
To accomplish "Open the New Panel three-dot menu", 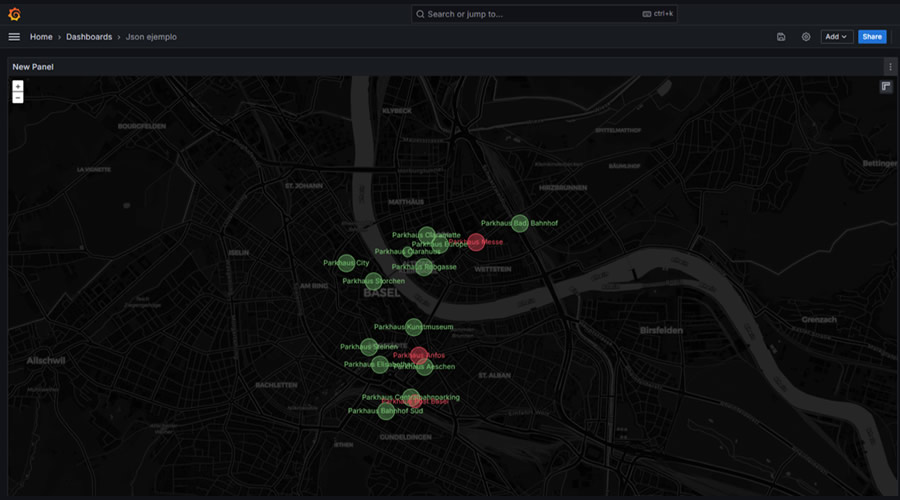I will point(890,67).
